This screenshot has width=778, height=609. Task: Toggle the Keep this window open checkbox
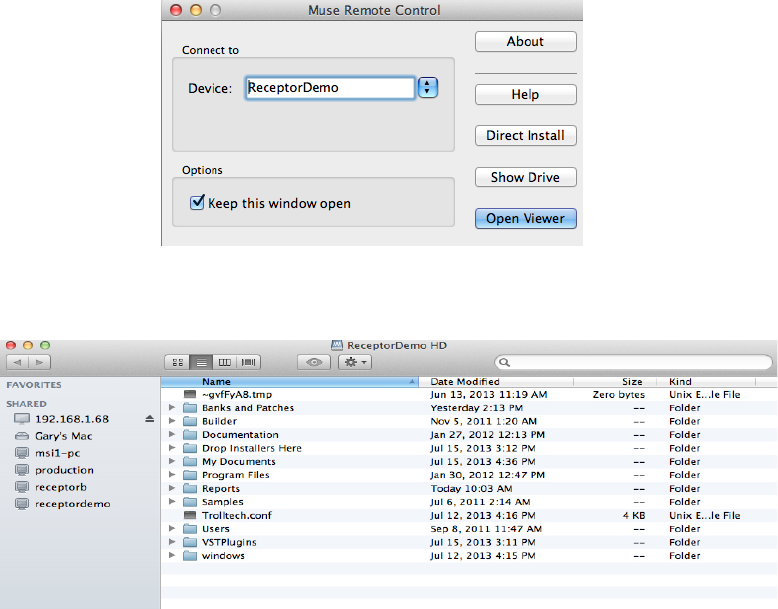point(197,202)
